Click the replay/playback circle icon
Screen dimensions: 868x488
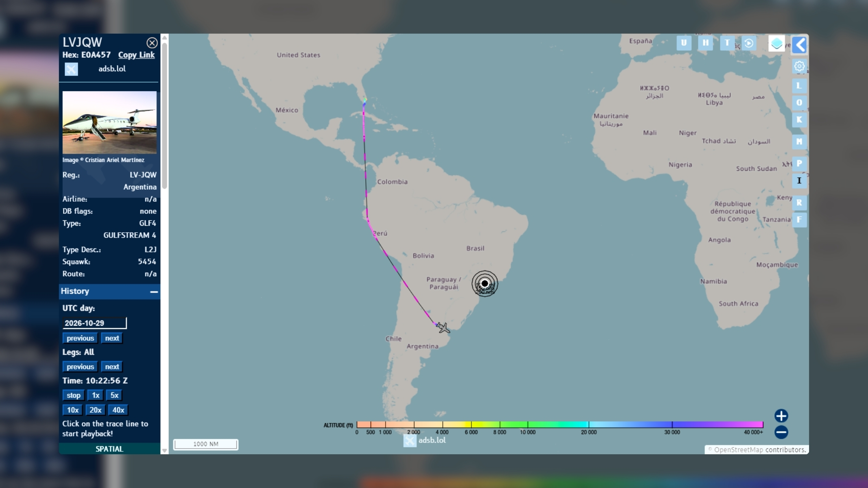point(749,43)
